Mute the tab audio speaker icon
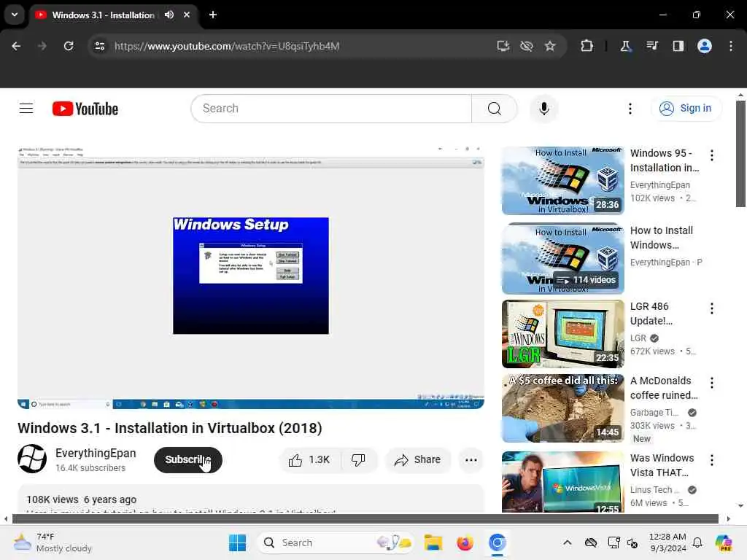 (169, 15)
